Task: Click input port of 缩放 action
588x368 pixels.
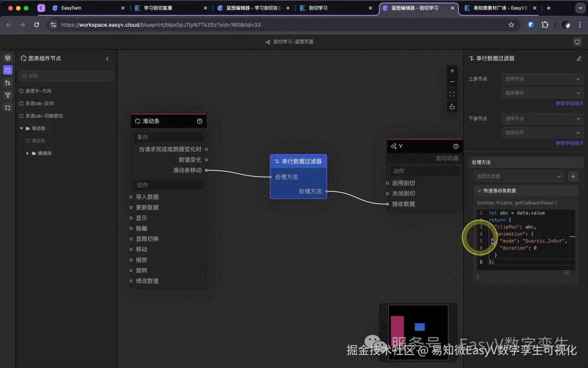Action: pyautogui.click(x=131, y=260)
